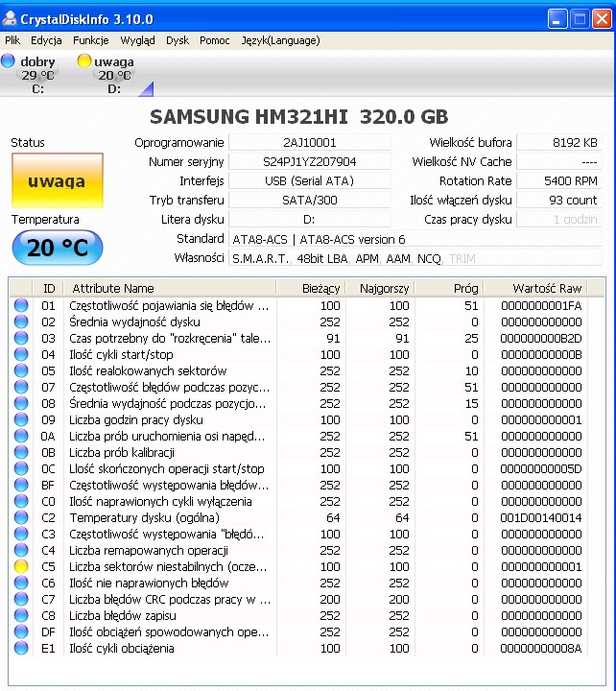Click the Standard field ATA8-ACS
Viewport: 616px width, 691px height.
pyautogui.click(x=415, y=239)
